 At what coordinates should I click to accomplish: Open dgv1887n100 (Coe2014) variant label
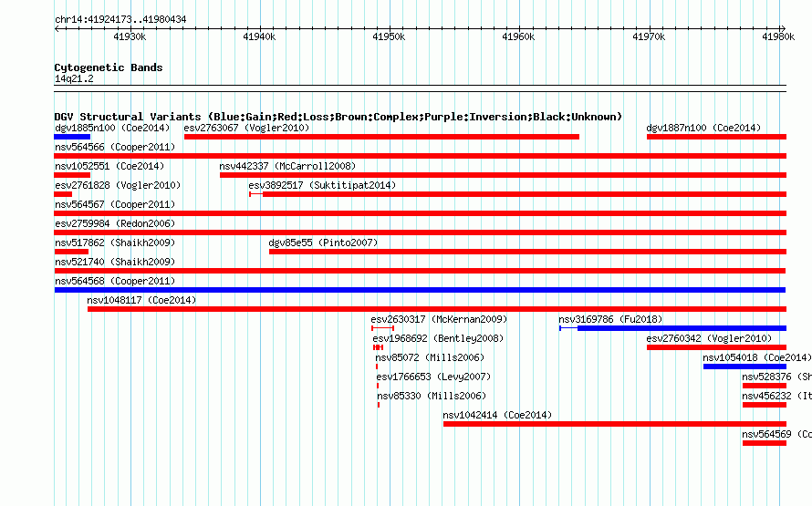click(703, 128)
